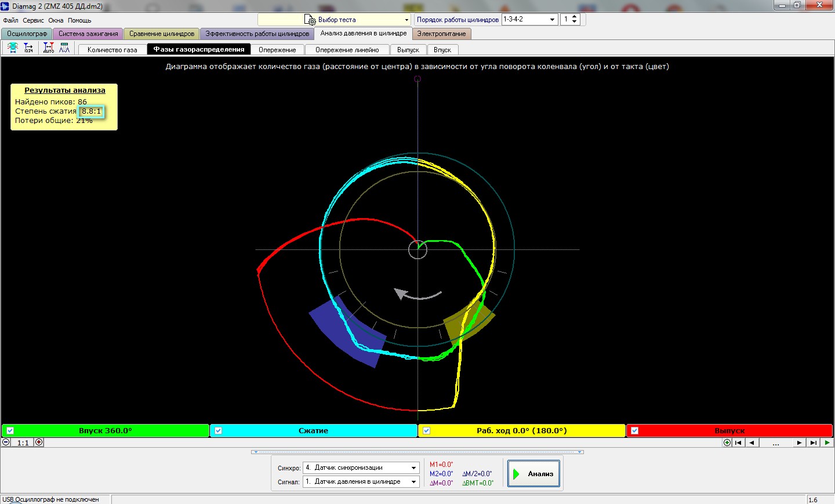This screenshot has width=835, height=504.
Task: Toggle the Раб. ход checkbox
Action: click(426, 430)
